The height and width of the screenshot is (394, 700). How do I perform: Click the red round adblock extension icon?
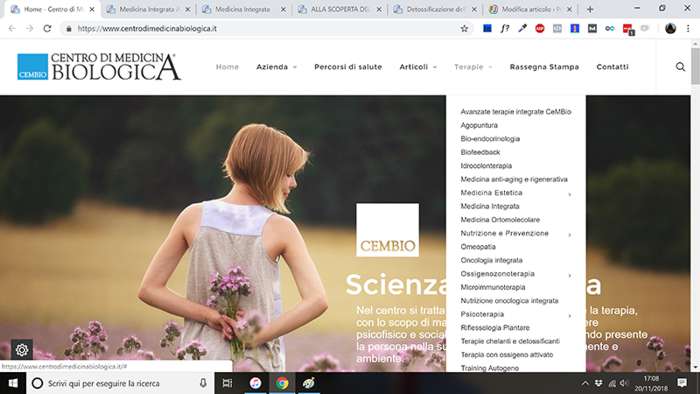(540, 29)
